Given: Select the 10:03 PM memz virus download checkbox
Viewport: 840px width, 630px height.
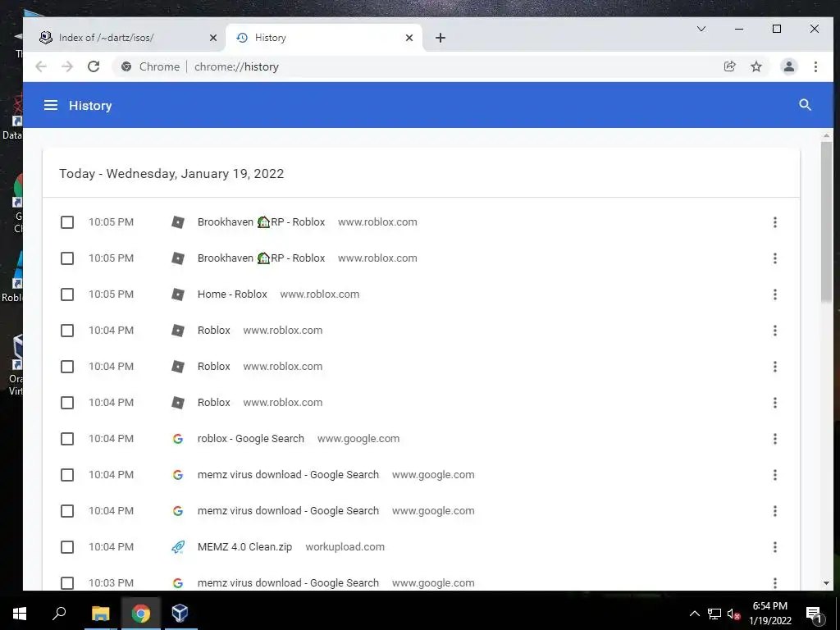Looking at the screenshot, I should coord(67,583).
